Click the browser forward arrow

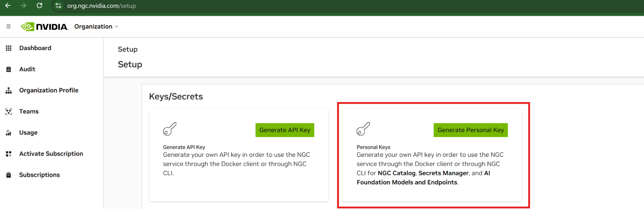coord(24,5)
